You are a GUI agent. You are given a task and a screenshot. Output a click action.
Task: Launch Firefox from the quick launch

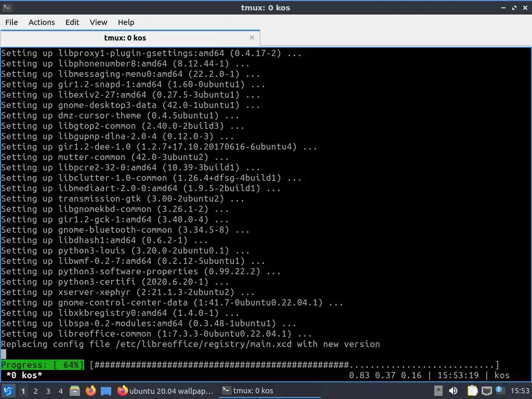pos(90,391)
